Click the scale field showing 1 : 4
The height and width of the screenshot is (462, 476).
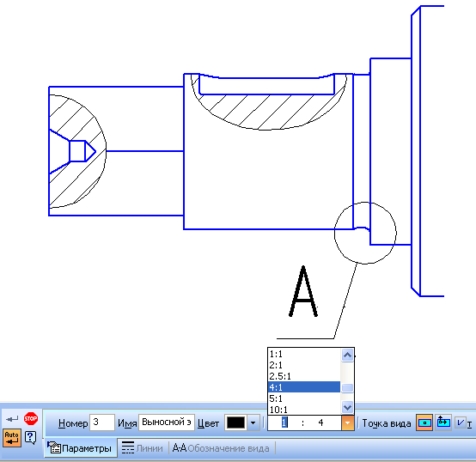tap(304, 422)
